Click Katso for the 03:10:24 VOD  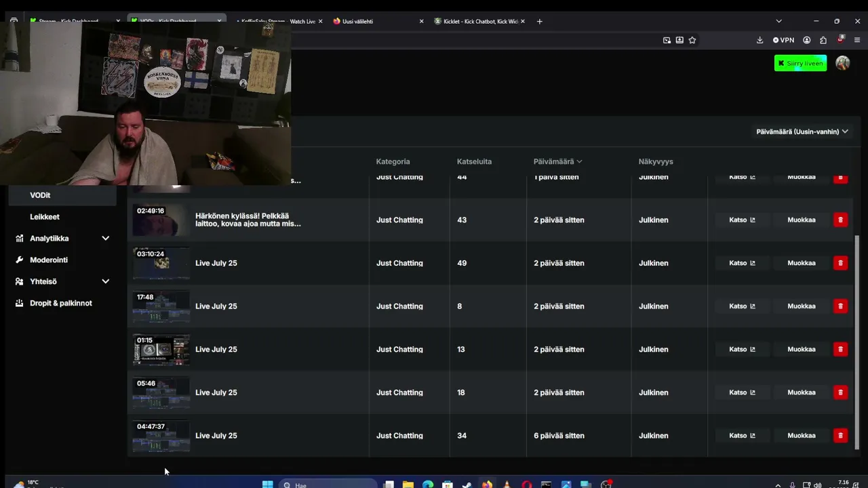[742, 263]
